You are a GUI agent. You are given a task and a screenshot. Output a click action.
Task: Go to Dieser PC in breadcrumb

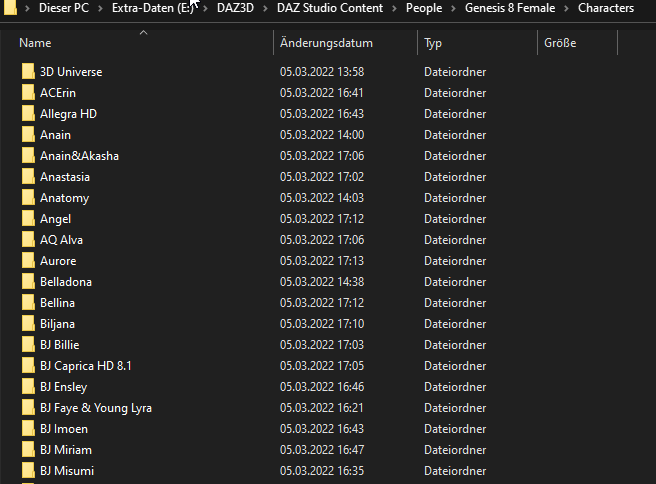coord(64,8)
